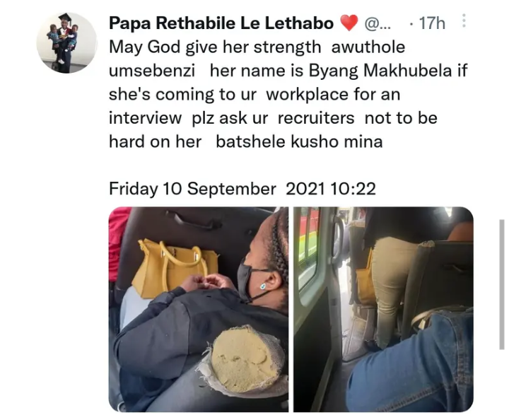
Task: Click the May God give her strength line
Action: coord(215,47)
